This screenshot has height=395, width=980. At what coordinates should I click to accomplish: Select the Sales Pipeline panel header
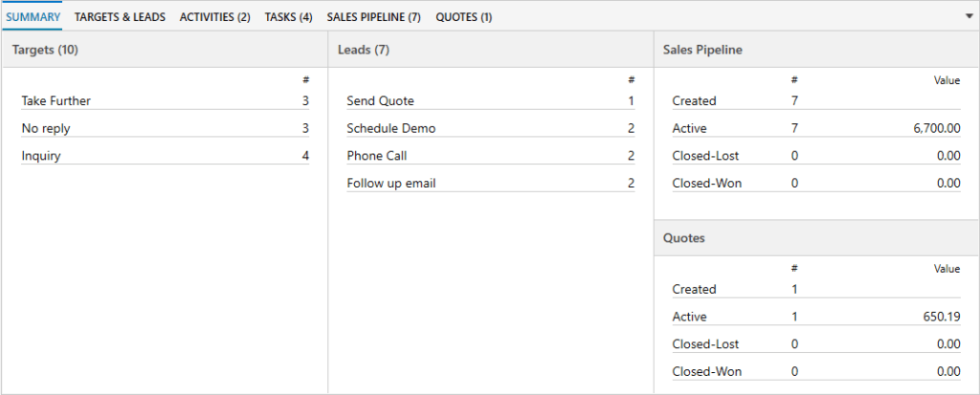click(816, 50)
